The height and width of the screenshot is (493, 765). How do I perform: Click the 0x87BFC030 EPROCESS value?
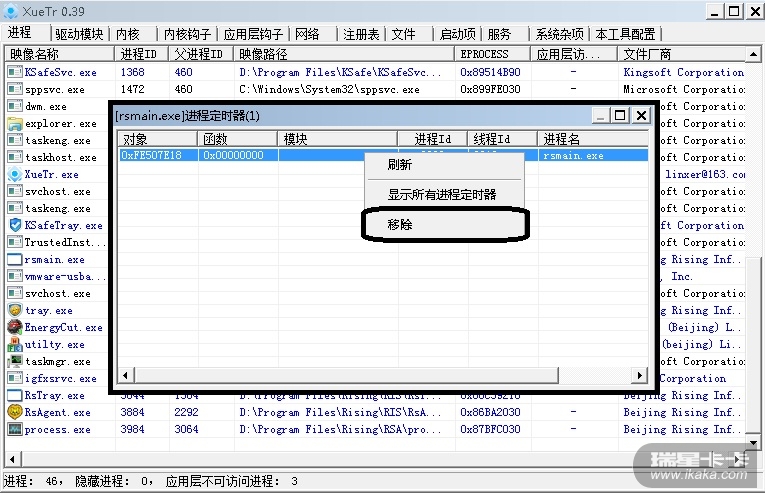coord(490,429)
